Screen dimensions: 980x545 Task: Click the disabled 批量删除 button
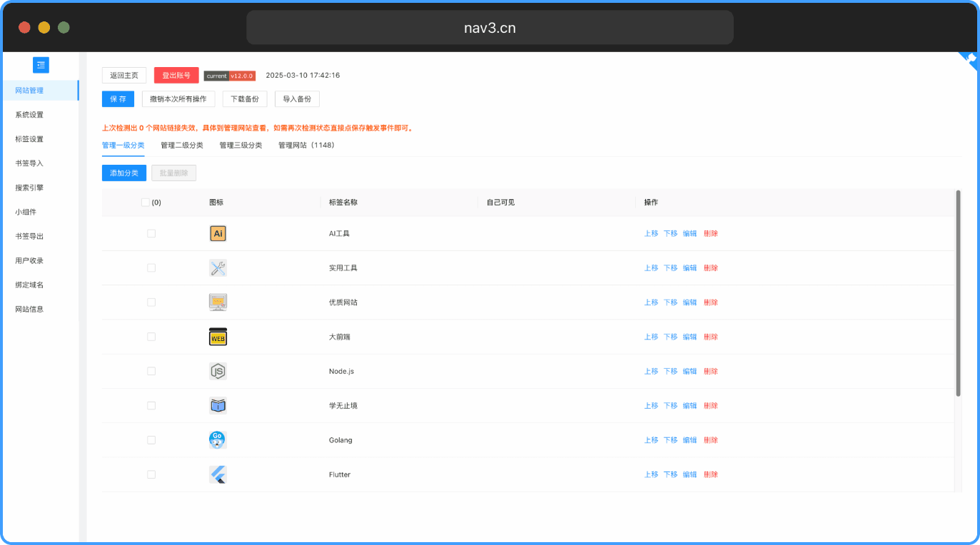pos(174,173)
